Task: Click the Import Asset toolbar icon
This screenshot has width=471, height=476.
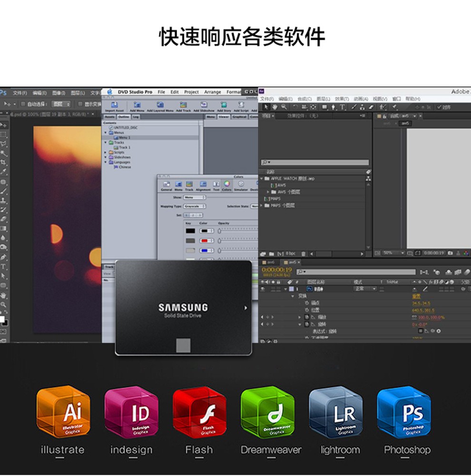Action: point(114,105)
